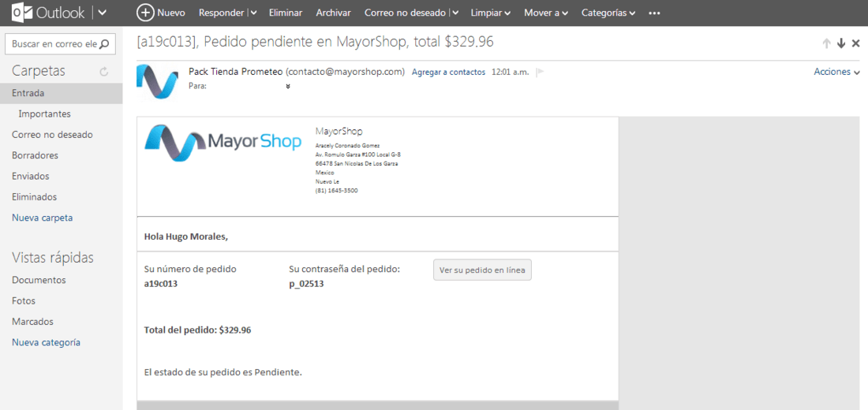The height and width of the screenshot is (410, 868).
Task: Open the Categorías menu
Action: 608,13
